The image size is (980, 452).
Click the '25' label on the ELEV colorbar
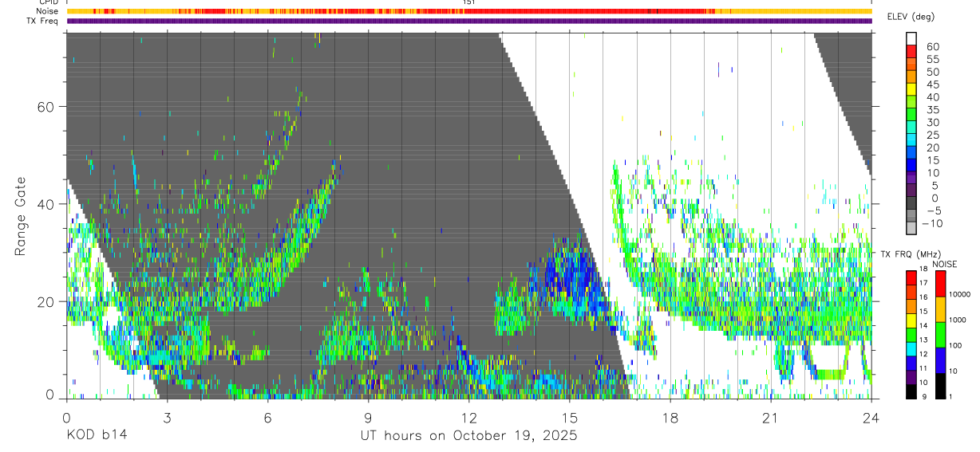coord(931,135)
